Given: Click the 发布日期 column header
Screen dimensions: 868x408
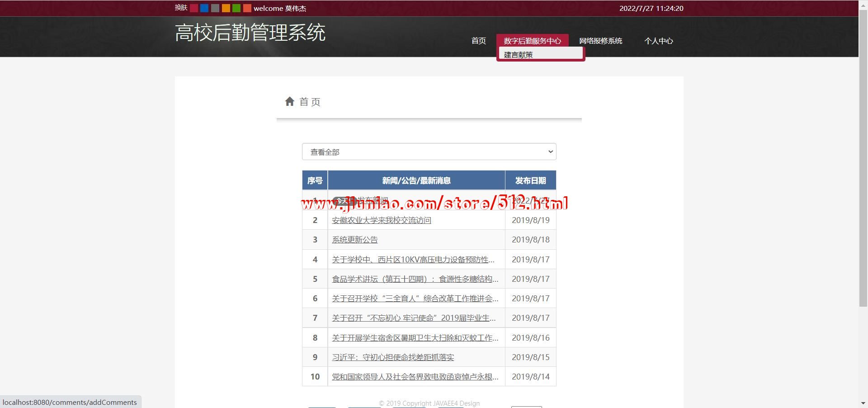Looking at the screenshot, I should [x=530, y=180].
